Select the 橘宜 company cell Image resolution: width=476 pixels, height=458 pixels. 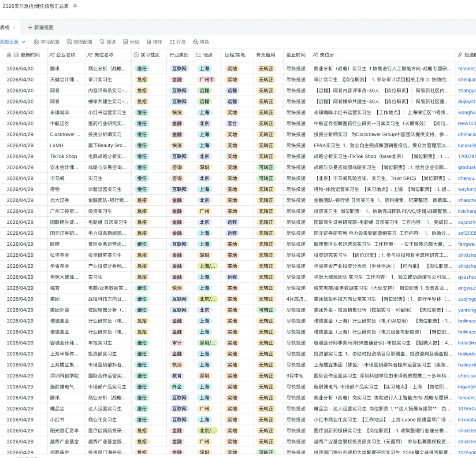[x=66, y=288]
